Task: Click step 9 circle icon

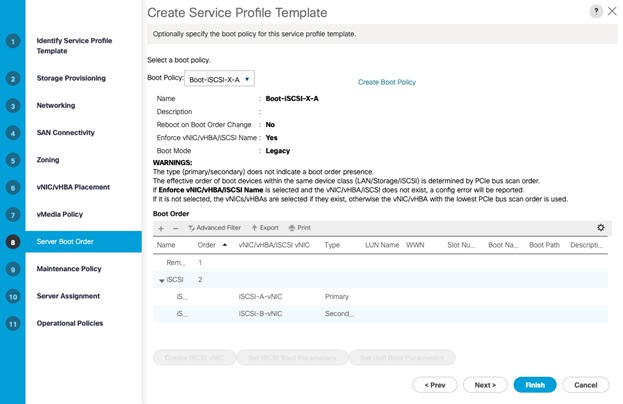Action: pyautogui.click(x=13, y=269)
